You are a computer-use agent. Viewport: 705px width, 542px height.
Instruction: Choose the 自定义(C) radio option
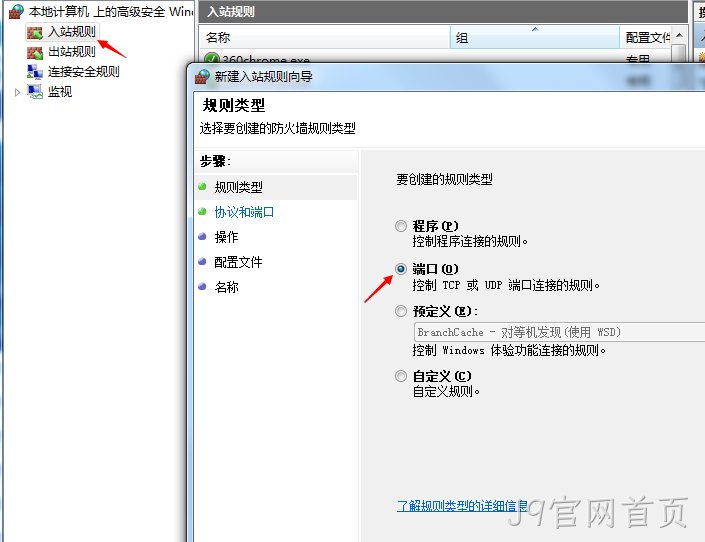(x=400, y=376)
